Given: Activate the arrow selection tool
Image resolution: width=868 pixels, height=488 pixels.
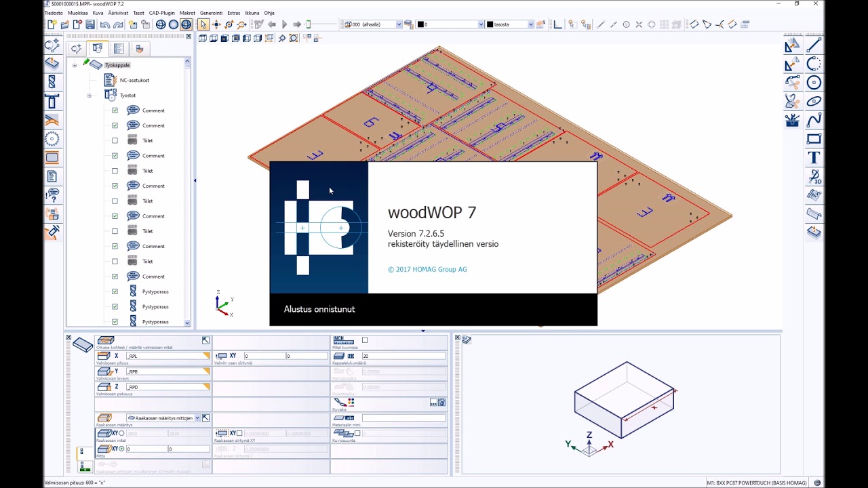Looking at the screenshot, I should [x=203, y=24].
